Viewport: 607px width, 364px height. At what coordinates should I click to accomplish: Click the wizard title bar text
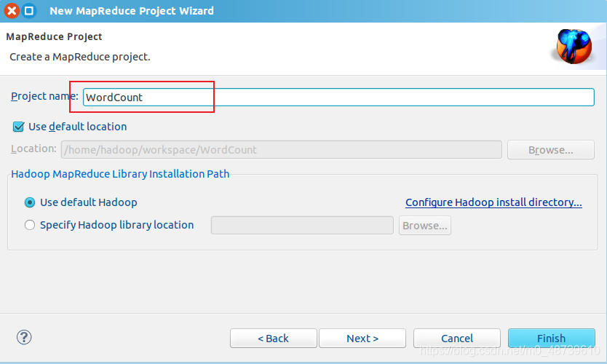tap(132, 11)
